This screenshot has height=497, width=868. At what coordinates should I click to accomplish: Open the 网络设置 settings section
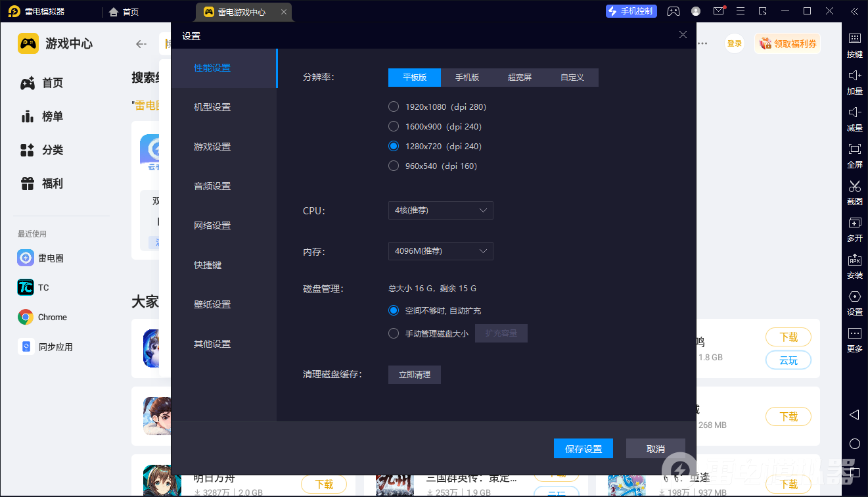(x=212, y=225)
